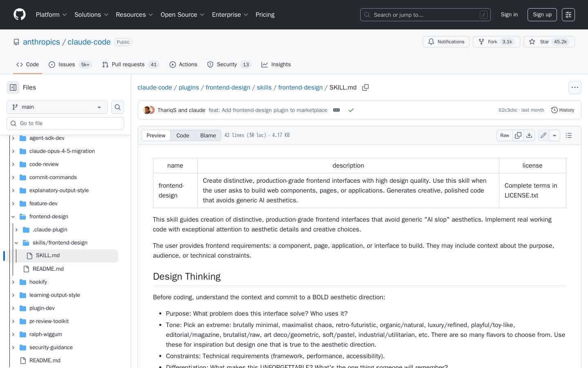Copy raw file contents icon
Screen dimensions: 588x368
518,135
